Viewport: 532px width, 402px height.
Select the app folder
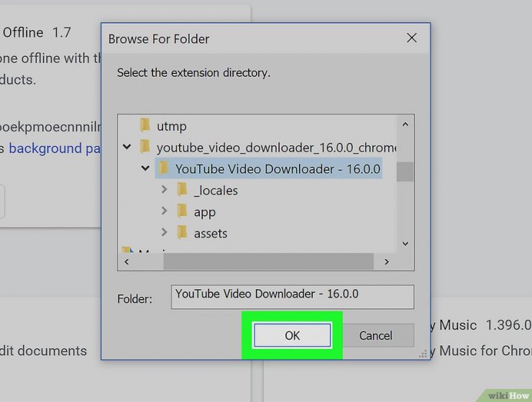point(205,212)
